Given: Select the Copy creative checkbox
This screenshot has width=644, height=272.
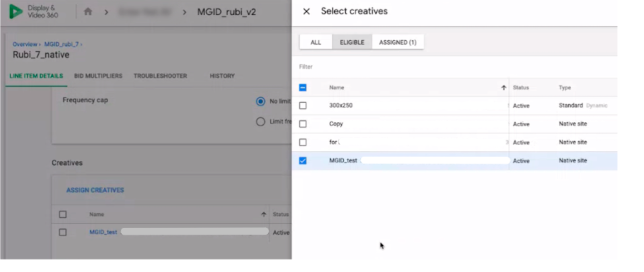Looking at the screenshot, I should [303, 124].
